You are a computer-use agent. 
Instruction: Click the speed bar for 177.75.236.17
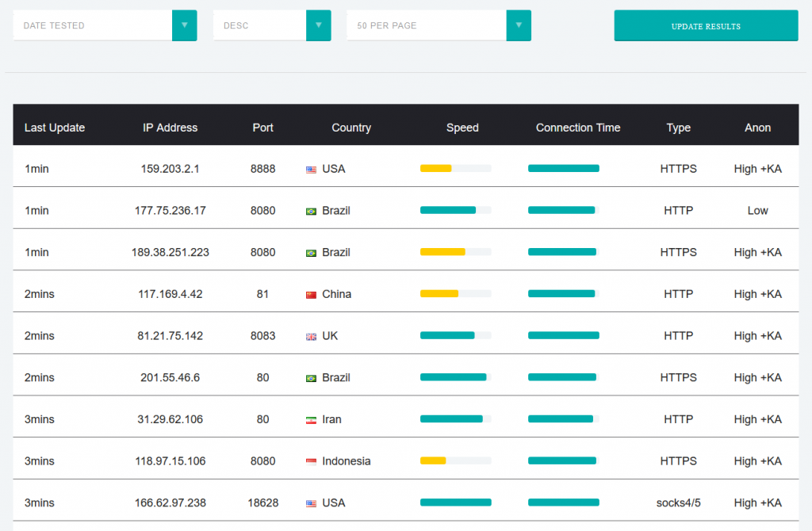click(x=456, y=210)
